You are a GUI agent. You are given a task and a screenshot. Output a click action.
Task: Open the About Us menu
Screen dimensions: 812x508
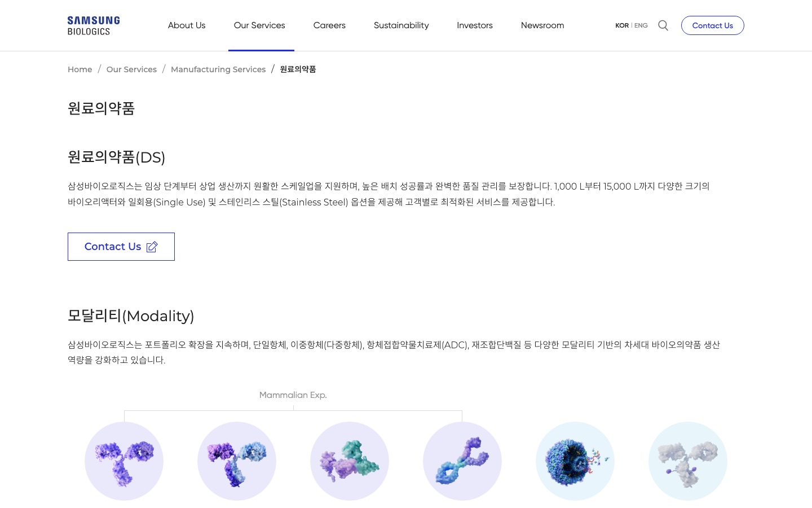187,25
